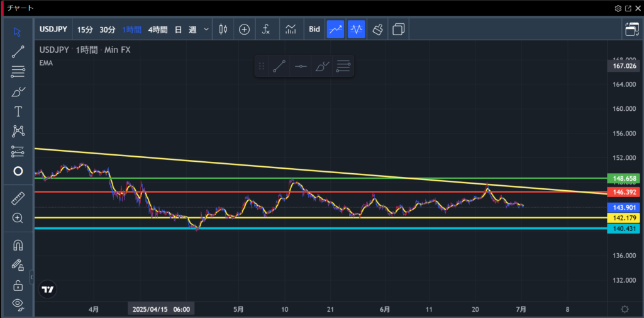Select the ruler measure tool

click(x=18, y=198)
